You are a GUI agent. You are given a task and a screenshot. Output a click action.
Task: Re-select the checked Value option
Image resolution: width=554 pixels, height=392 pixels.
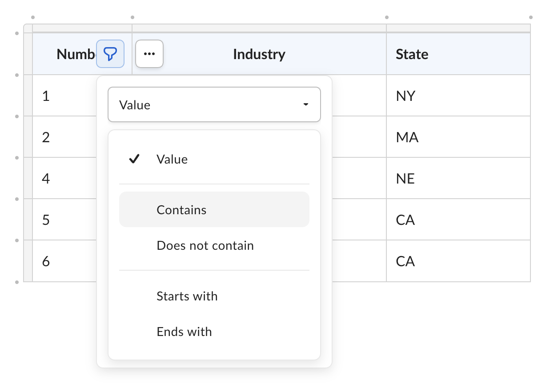coord(172,159)
